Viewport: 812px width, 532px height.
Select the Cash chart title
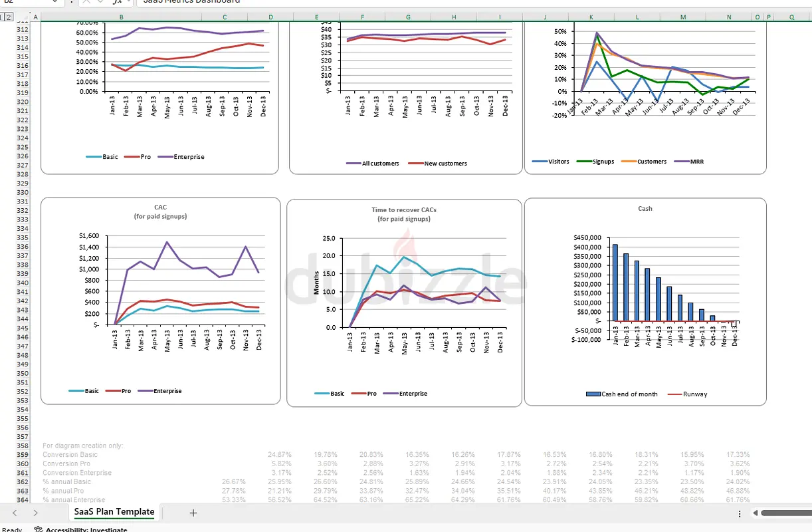tap(645, 208)
